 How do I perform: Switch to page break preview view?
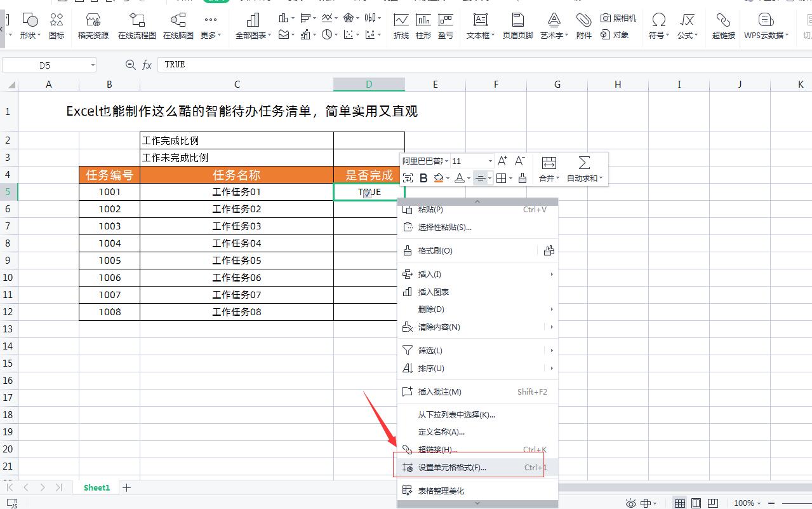[x=712, y=503]
